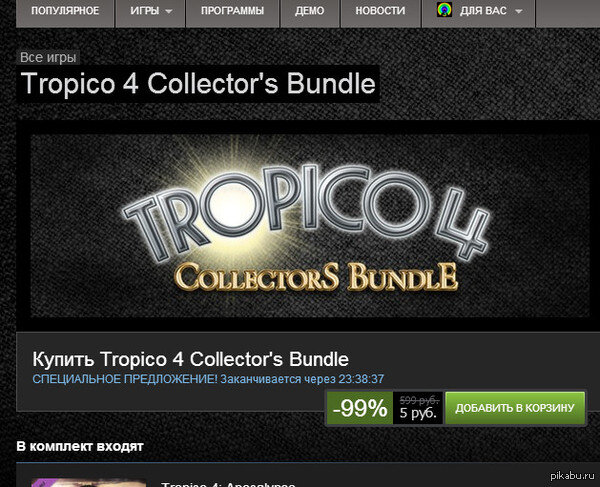The height and width of the screenshot is (487, 600).
Task: Expand the ИГРЫ dropdown arrow
Action: tap(169, 12)
